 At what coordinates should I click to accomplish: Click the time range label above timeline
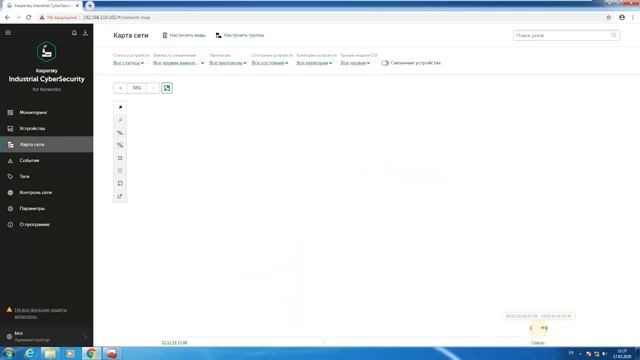click(x=538, y=316)
